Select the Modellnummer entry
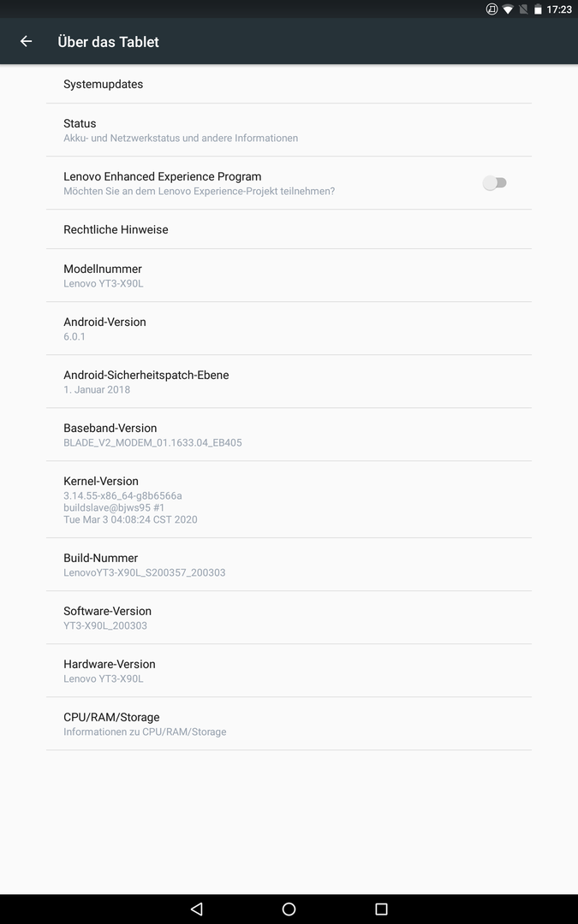Screen dimensions: 578x924 pos(289,275)
